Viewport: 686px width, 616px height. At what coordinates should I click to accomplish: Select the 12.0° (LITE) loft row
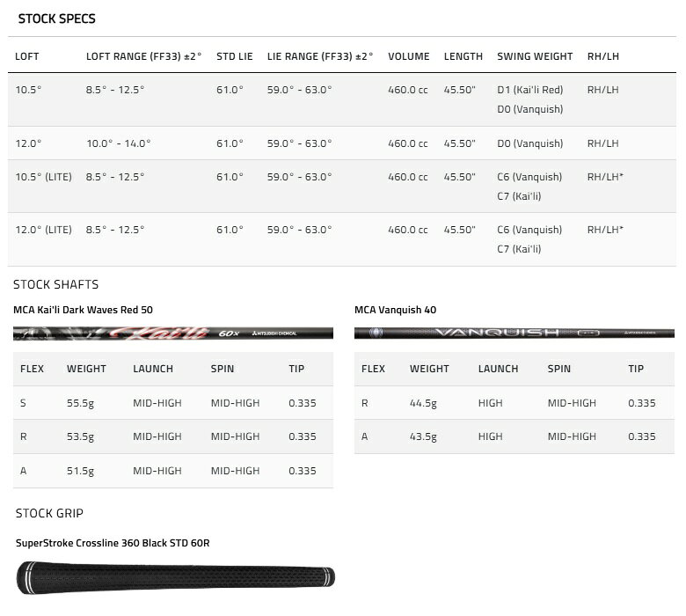(x=342, y=239)
